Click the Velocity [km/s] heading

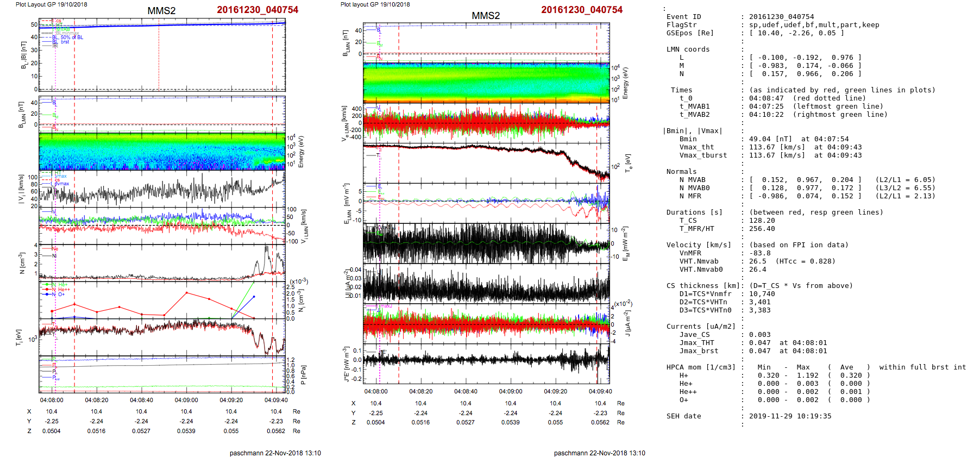pyautogui.click(x=699, y=245)
